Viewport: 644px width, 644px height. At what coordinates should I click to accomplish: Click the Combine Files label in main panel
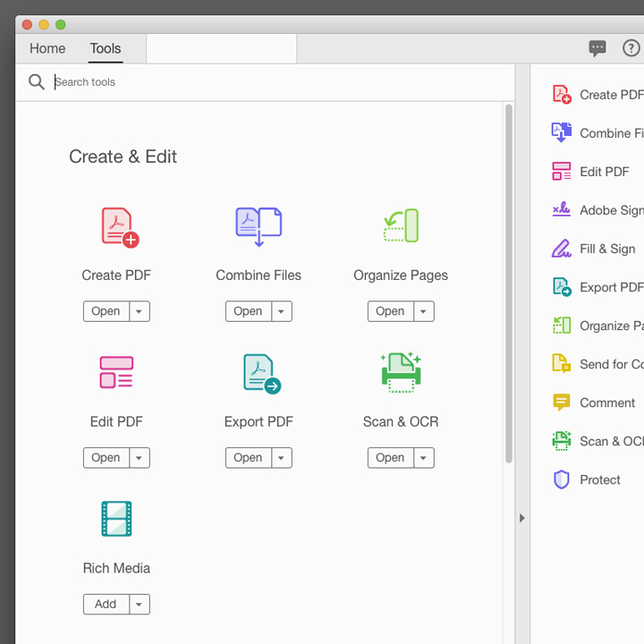tap(258, 275)
